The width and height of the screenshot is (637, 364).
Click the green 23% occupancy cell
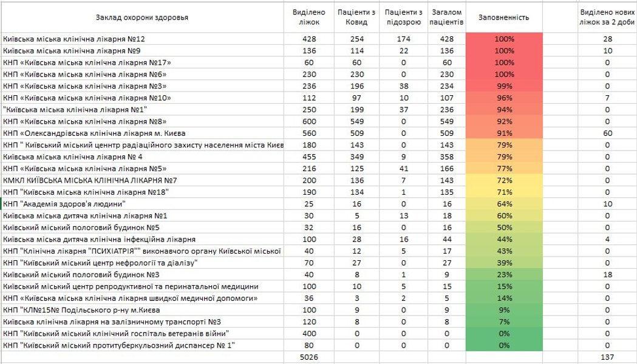504,275
